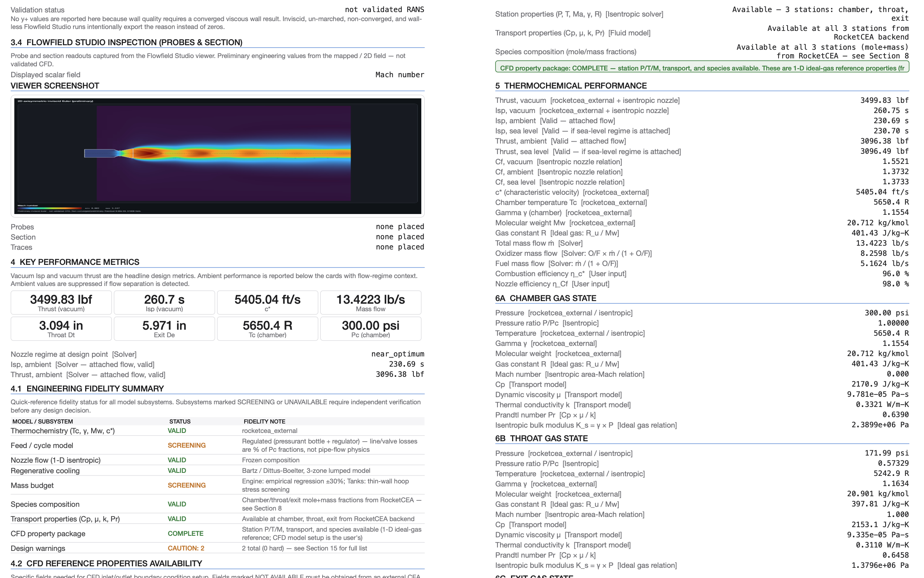Click the 'Frozen composition' fidelity note
The image size is (924, 578).
[271, 460]
